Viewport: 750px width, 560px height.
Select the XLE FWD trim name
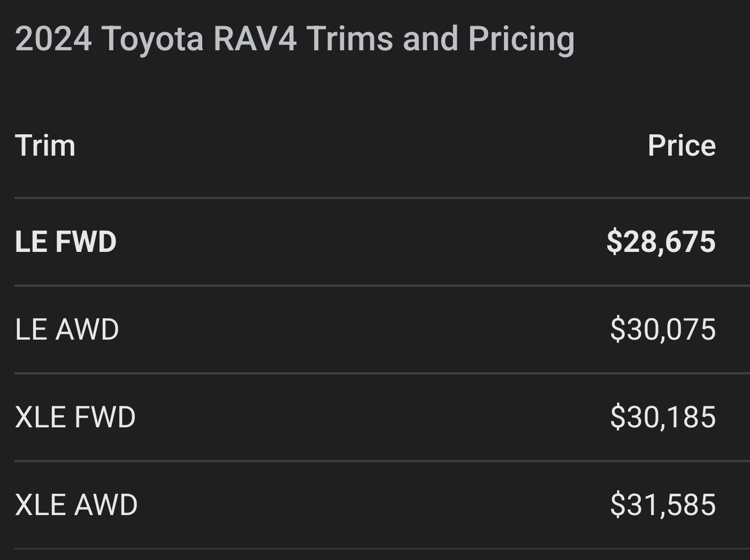tap(75, 417)
